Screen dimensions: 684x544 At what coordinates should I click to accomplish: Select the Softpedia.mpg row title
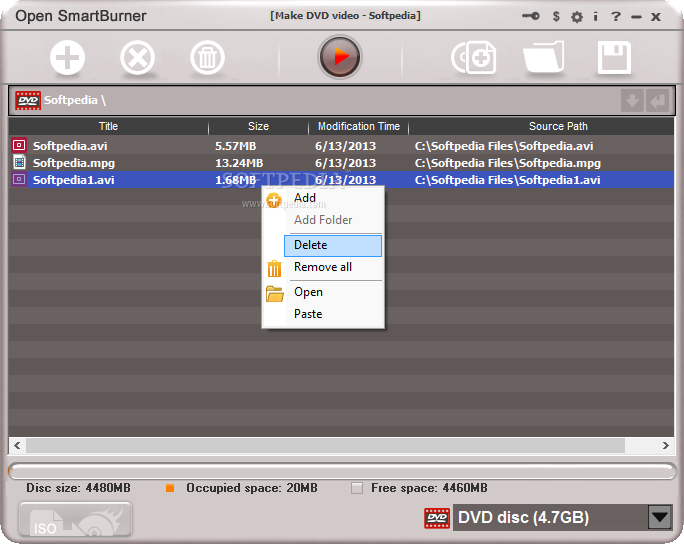(74, 163)
